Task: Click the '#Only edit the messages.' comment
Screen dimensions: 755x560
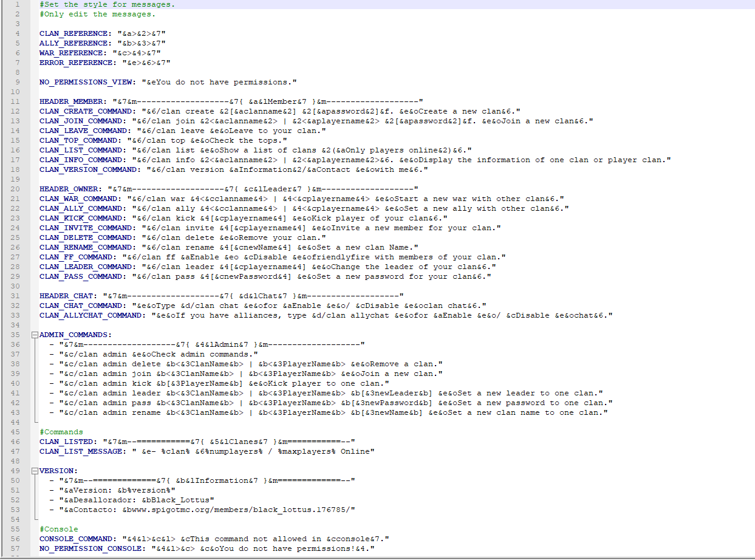Action: tap(98, 14)
